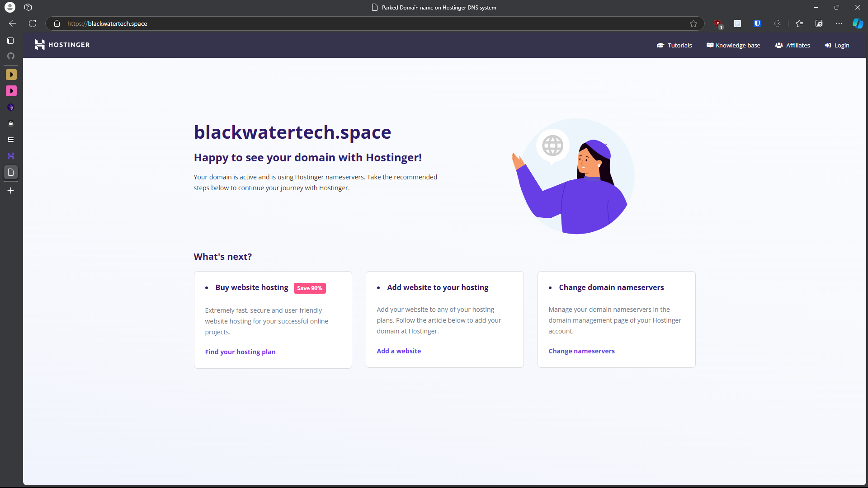
Task: Refresh the page
Action: coord(33,23)
